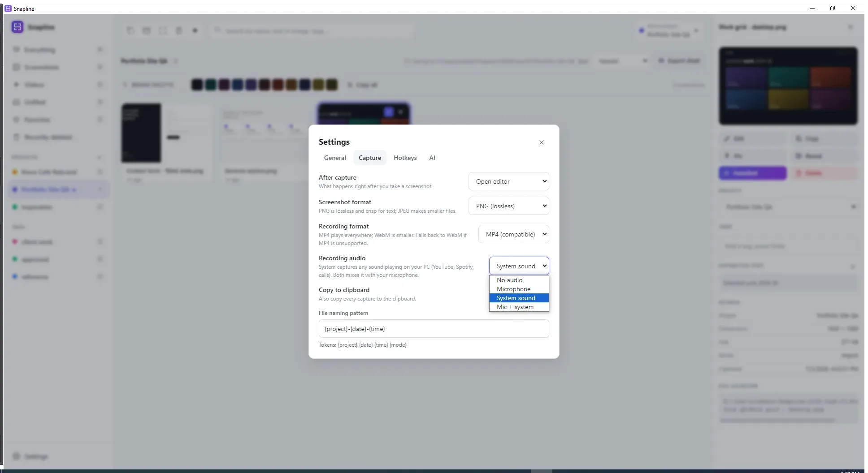The image size is (868, 473).
Task: Click the search box in the top toolbar
Action: pyautogui.click(x=312, y=30)
